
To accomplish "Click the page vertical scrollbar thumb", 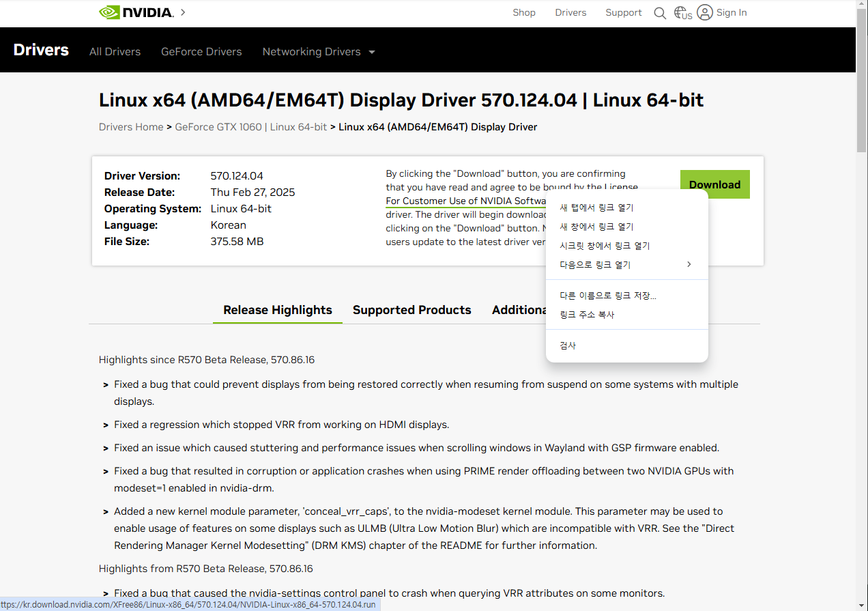I will click(862, 82).
